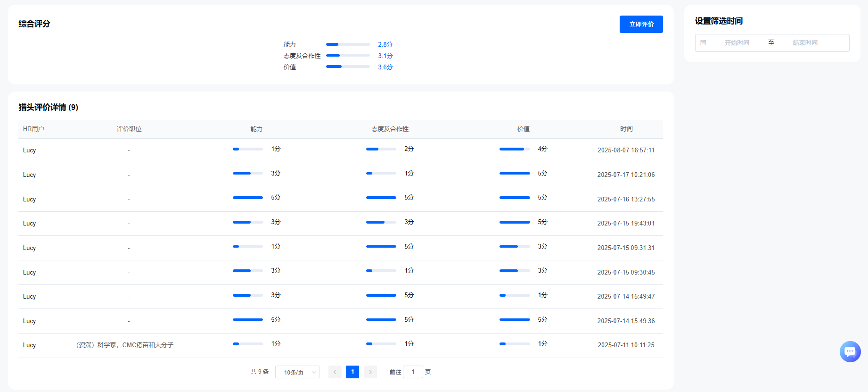Click the 2.8分 ability score value
Screen dimensions: 868x392
[x=385, y=44]
